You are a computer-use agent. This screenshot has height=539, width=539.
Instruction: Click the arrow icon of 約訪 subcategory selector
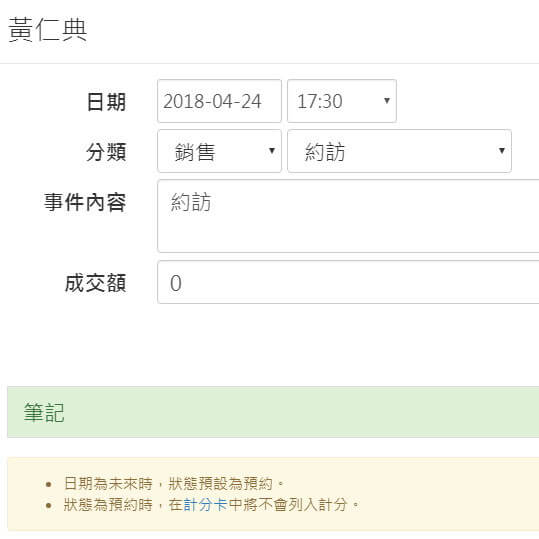tap(502, 151)
